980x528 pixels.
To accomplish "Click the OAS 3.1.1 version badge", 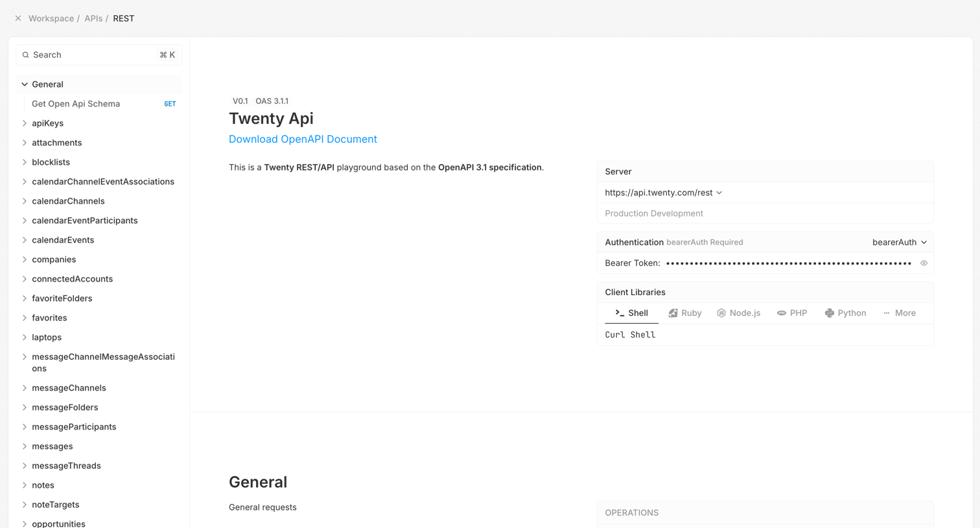I will pos(272,101).
